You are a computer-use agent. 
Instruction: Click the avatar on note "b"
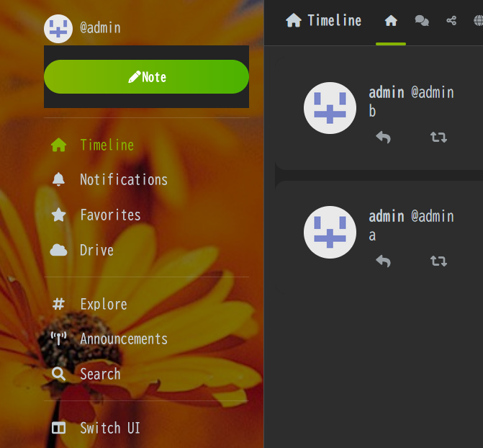point(330,108)
